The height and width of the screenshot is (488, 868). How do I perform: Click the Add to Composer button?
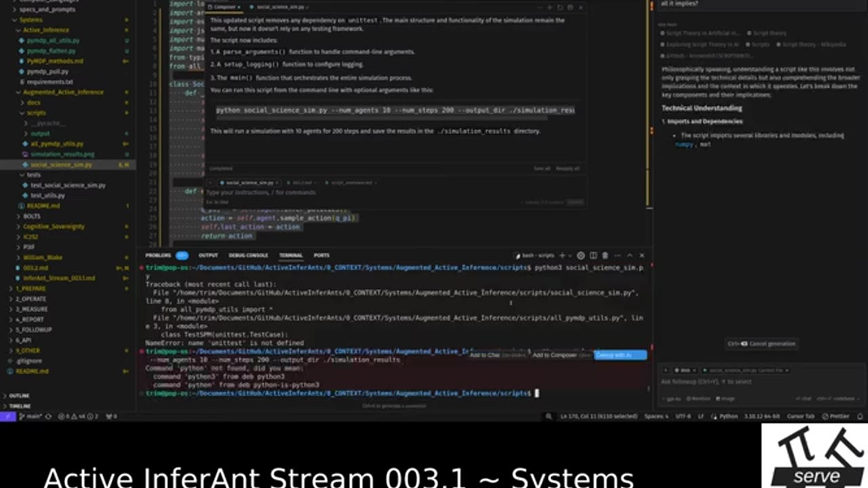pos(561,355)
